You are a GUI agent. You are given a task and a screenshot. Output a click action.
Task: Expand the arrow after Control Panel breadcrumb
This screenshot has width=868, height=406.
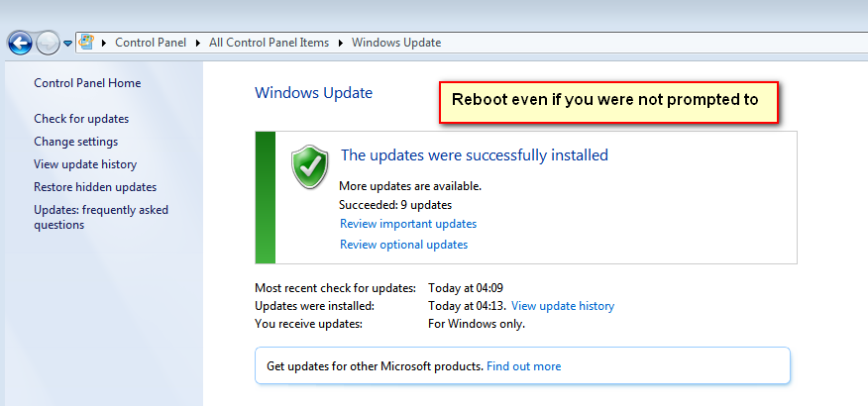point(198,44)
